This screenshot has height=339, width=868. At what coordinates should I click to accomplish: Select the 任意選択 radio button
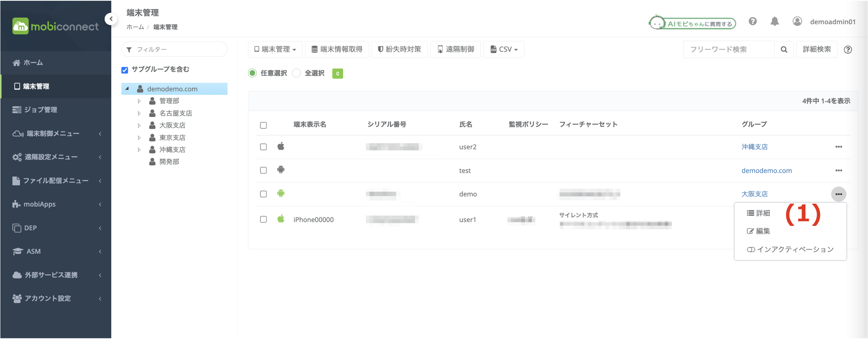[x=252, y=73]
